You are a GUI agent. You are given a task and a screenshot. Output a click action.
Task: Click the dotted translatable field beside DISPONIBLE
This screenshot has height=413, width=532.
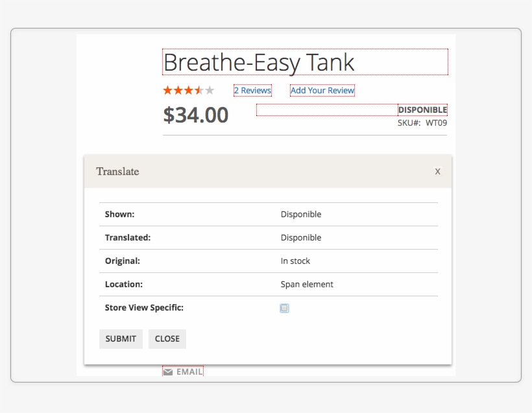coord(324,110)
